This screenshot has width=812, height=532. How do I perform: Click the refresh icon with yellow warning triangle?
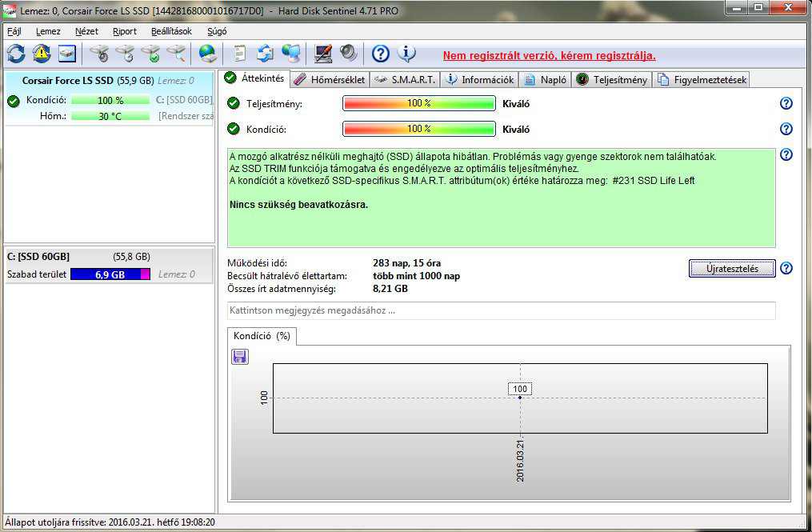coord(42,54)
